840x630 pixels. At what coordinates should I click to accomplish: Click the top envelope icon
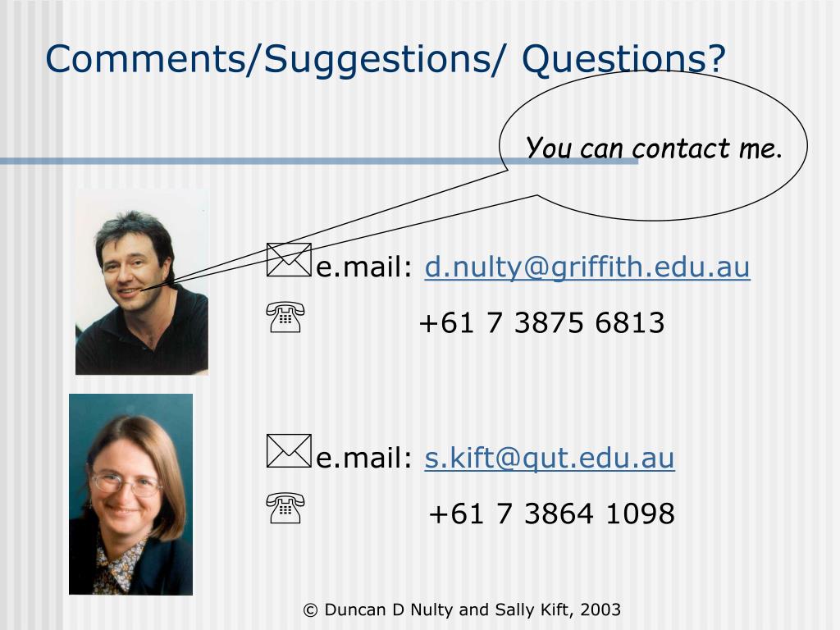click(289, 260)
